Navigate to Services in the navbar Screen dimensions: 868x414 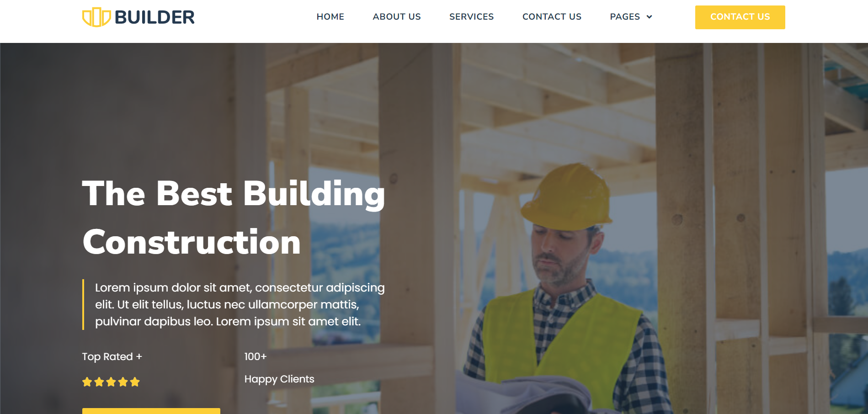point(472,17)
